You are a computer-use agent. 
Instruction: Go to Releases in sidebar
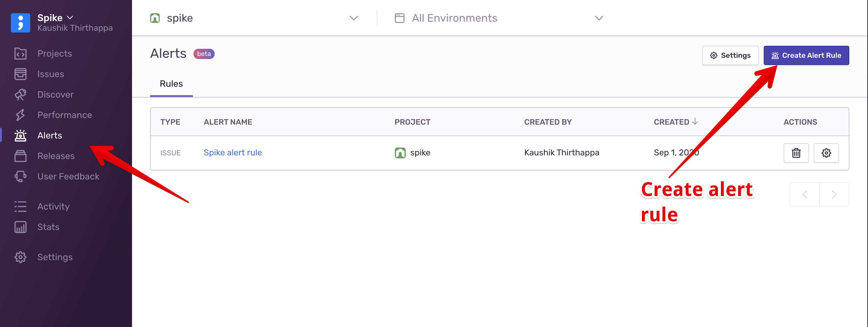coord(56,156)
